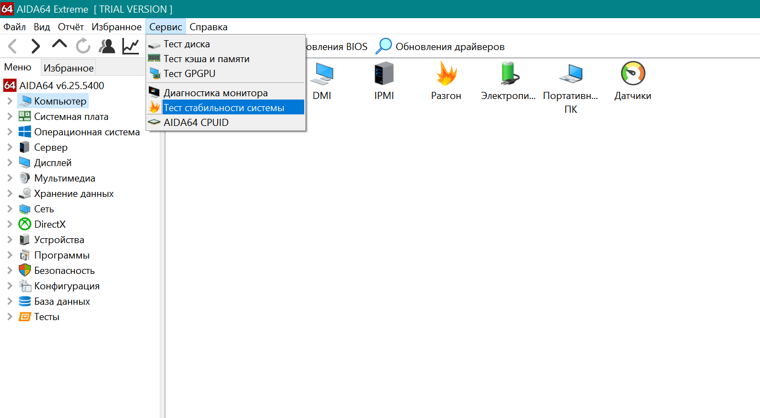Click the user profile toolbar icon
Image resolution: width=760 pixels, height=418 pixels.
[x=107, y=47]
